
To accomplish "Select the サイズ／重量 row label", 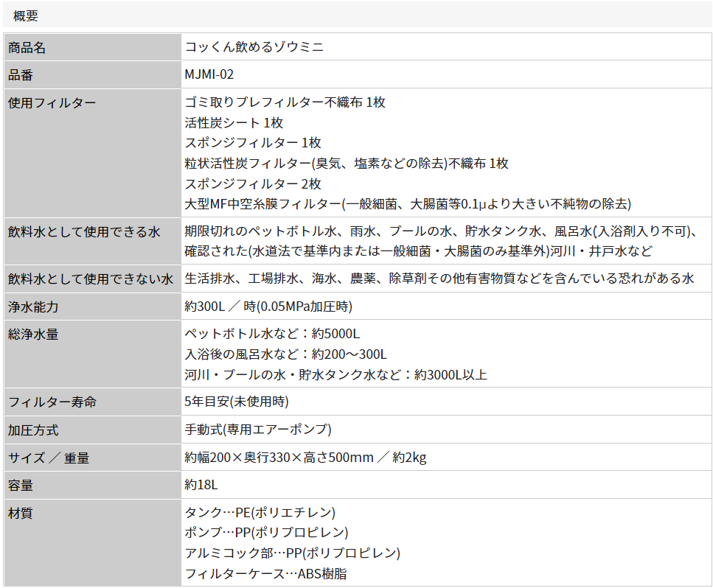I will (x=48, y=458).
